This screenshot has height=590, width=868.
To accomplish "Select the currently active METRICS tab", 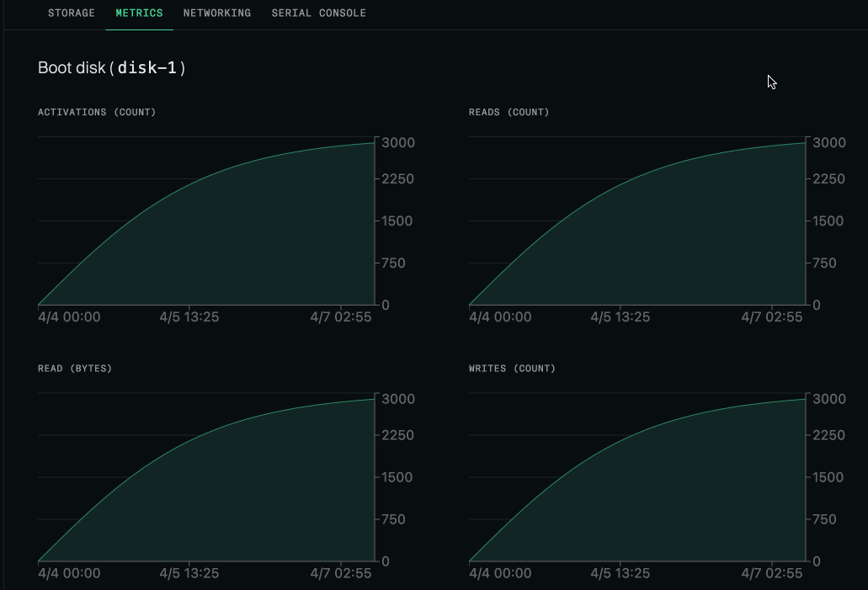I will coord(138,13).
